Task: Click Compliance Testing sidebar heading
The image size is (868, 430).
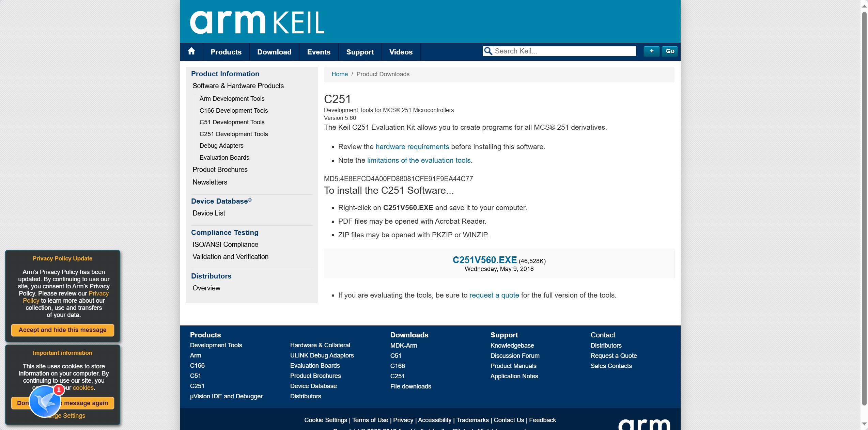Action: (x=225, y=233)
